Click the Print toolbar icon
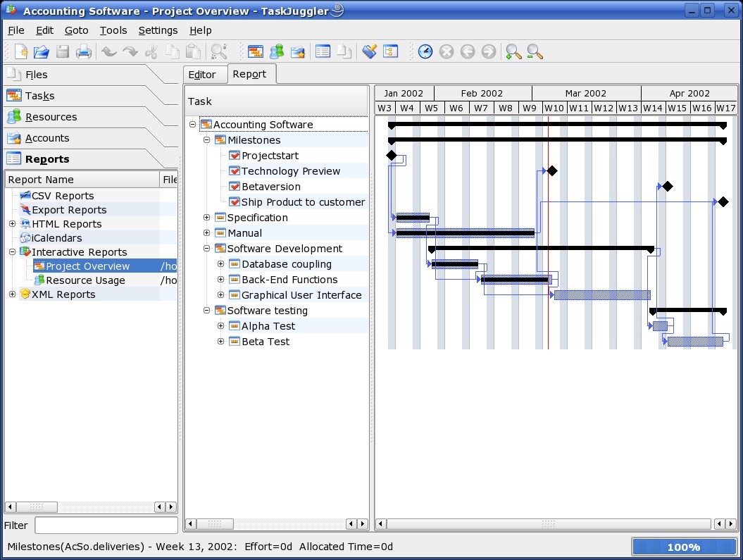 83,51
